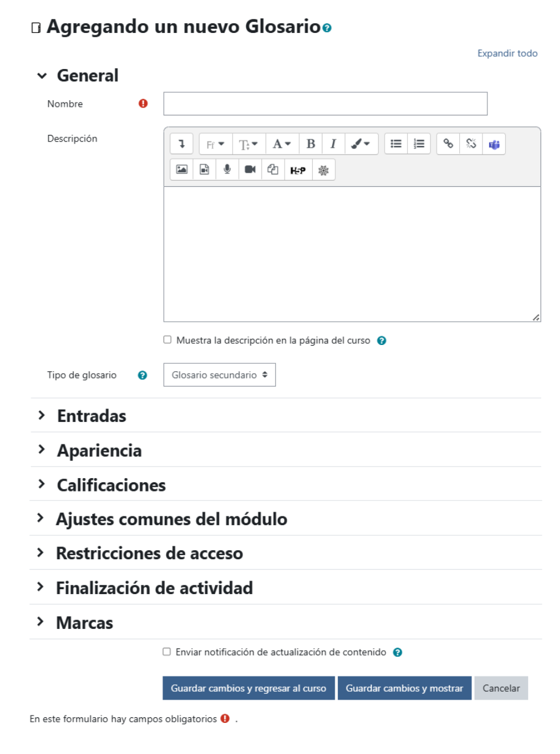Insert a hyperlink in the description

(448, 144)
